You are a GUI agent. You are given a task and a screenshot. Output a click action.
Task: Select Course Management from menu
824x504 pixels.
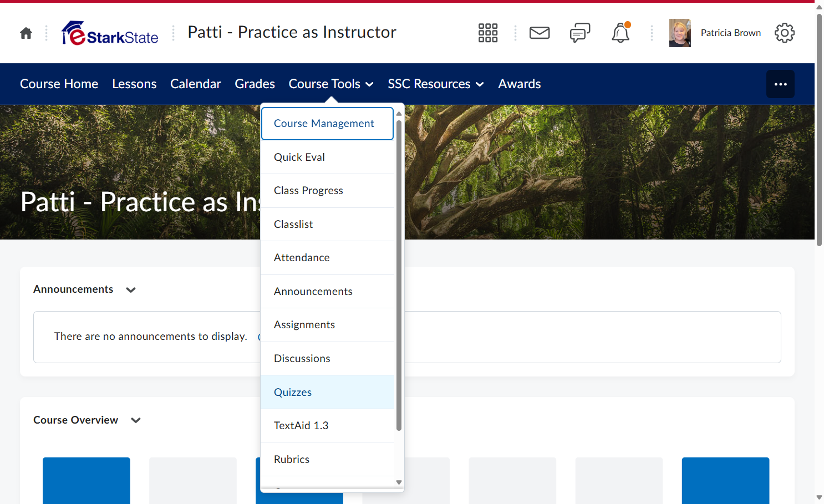[327, 124]
